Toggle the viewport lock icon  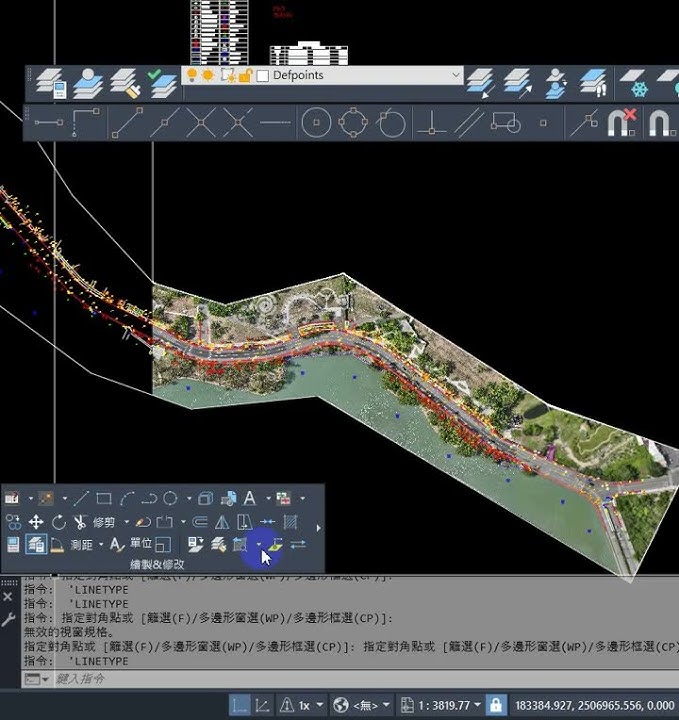496,705
